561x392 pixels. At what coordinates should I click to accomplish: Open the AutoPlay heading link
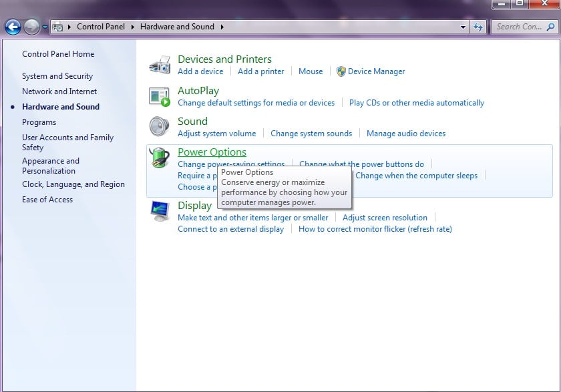point(198,91)
